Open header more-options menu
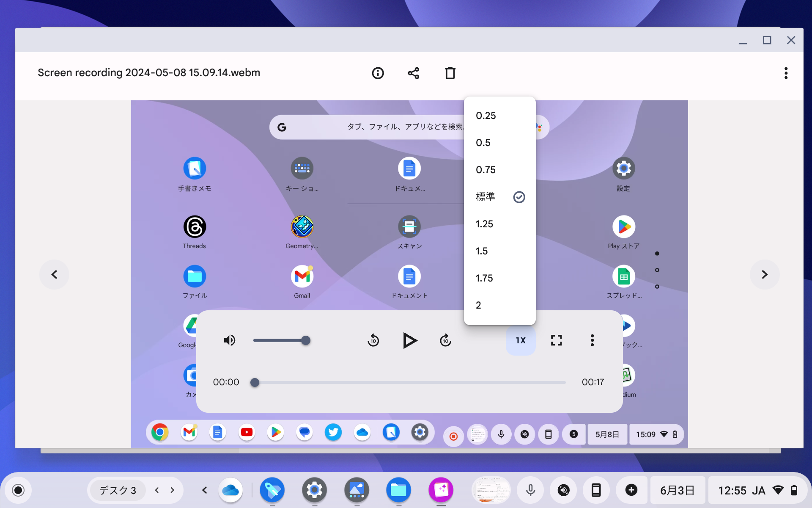Viewport: 812px width, 508px height. (786, 73)
